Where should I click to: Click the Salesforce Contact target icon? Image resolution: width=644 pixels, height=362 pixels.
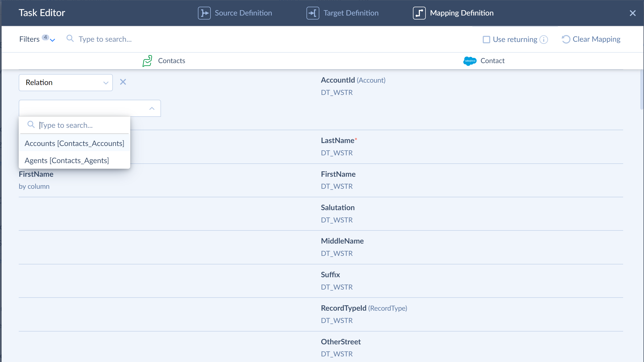coord(470,60)
